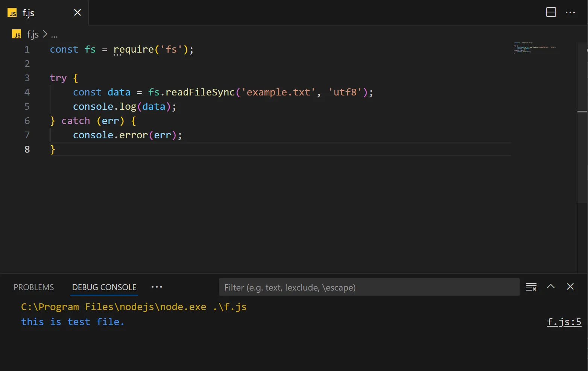588x371 pixels.
Task: Focus the debug console Filter field
Action: point(369,287)
